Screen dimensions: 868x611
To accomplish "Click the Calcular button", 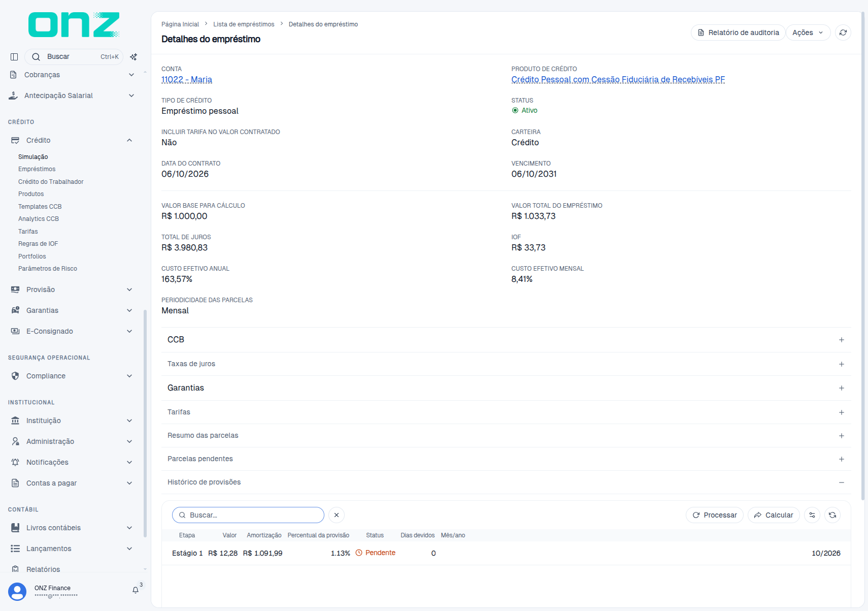I will coord(774,515).
